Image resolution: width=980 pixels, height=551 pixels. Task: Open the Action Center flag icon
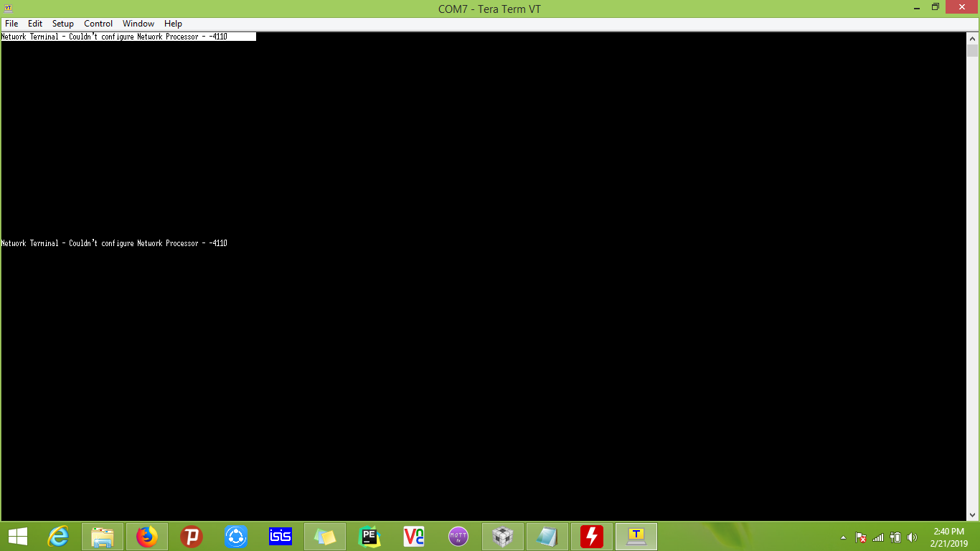tap(861, 537)
